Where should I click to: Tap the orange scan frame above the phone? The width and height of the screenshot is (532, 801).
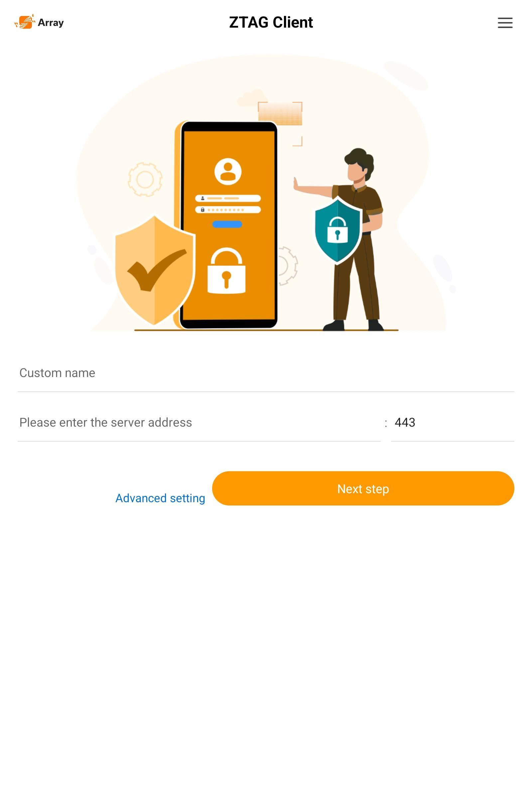(280, 123)
